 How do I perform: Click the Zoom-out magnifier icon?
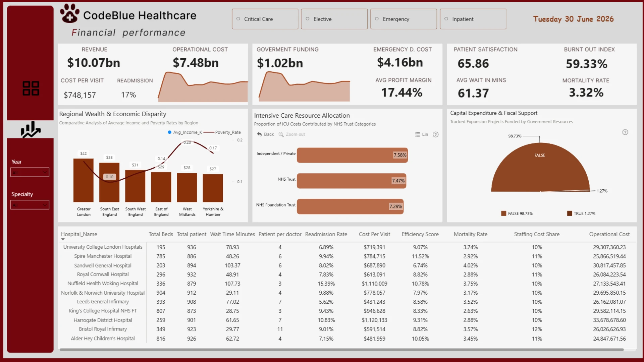(281, 134)
